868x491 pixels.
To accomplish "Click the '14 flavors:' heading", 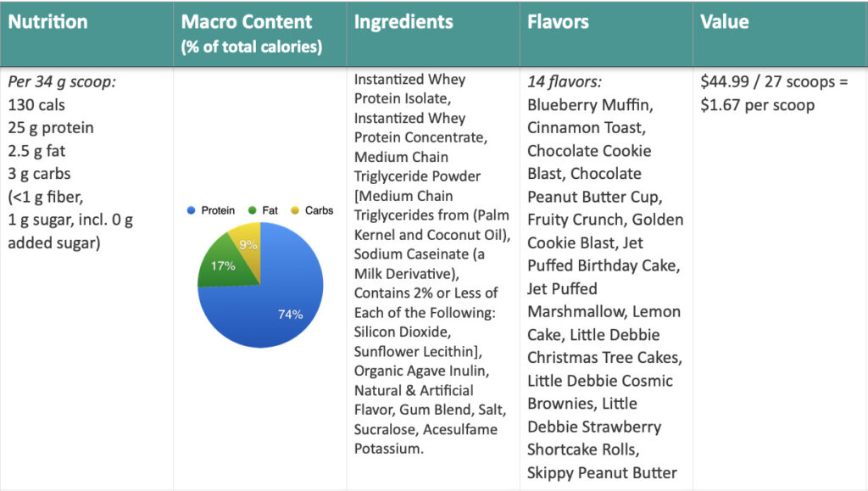I will point(564,82).
